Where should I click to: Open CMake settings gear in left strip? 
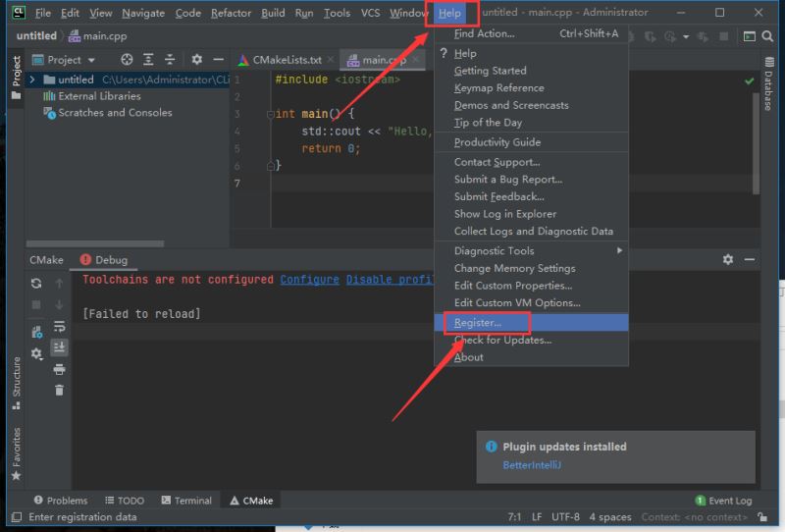click(36, 353)
